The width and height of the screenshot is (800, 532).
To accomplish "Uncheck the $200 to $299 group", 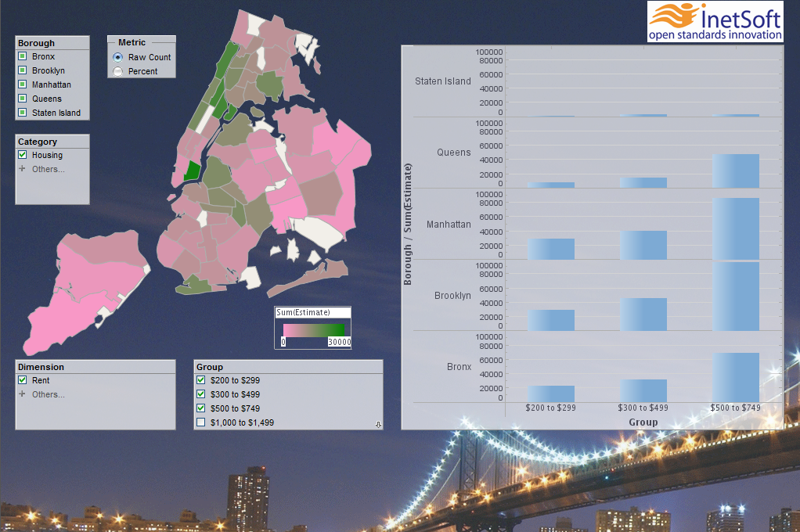I will tap(201, 380).
